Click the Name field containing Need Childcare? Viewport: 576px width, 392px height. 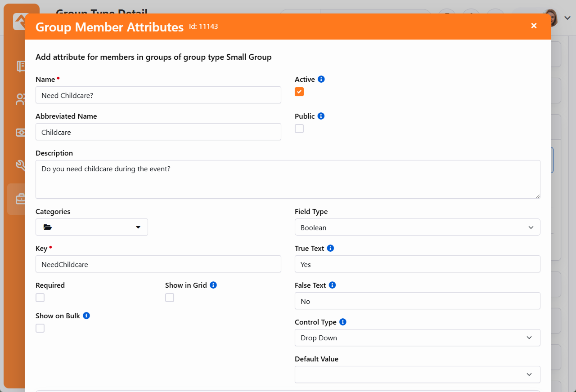(x=158, y=95)
